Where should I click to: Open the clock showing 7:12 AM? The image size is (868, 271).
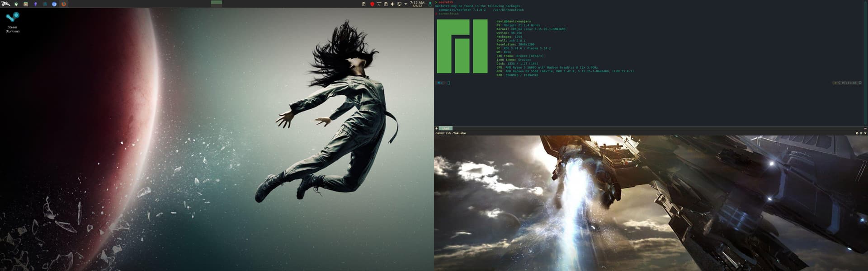[417, 4]
